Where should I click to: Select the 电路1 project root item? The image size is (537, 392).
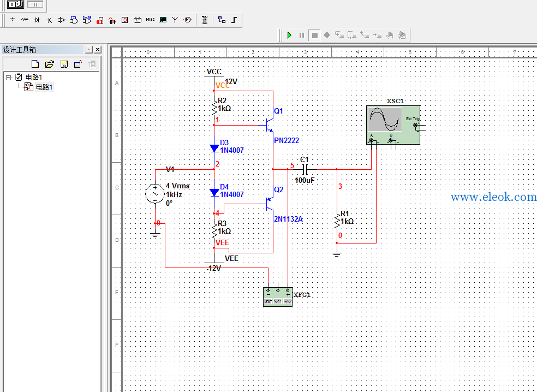click(34, 78)
